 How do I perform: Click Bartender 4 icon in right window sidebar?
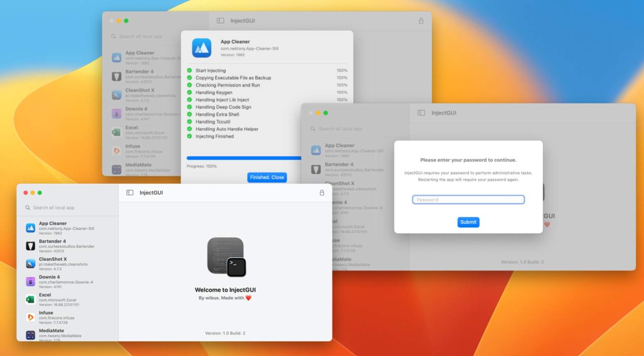(316, 169)
